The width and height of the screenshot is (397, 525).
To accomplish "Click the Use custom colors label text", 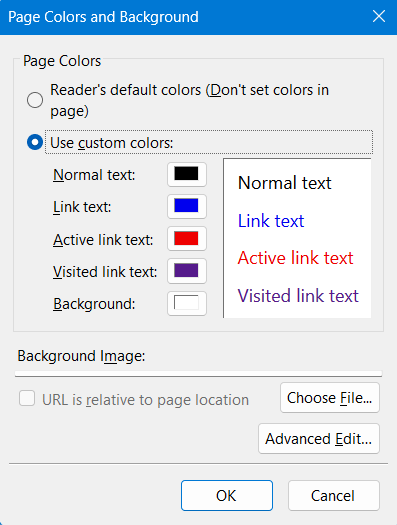I will coord(112,143).
